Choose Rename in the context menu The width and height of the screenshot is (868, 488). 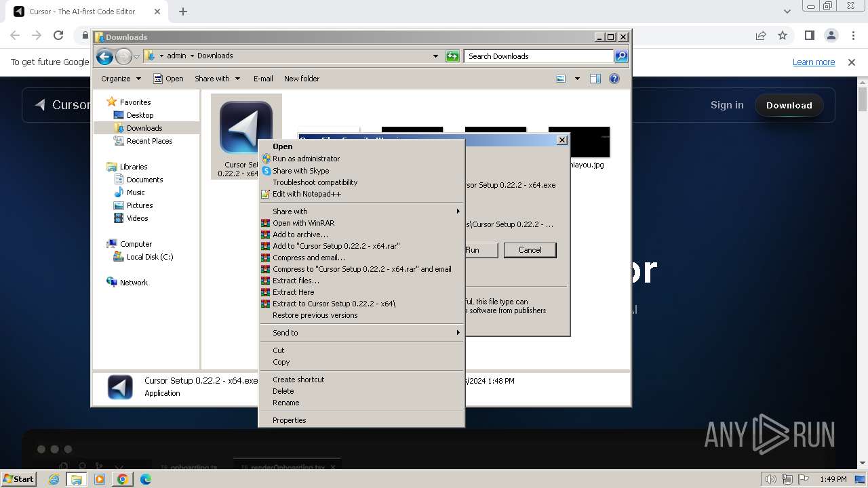pos(361,403)
